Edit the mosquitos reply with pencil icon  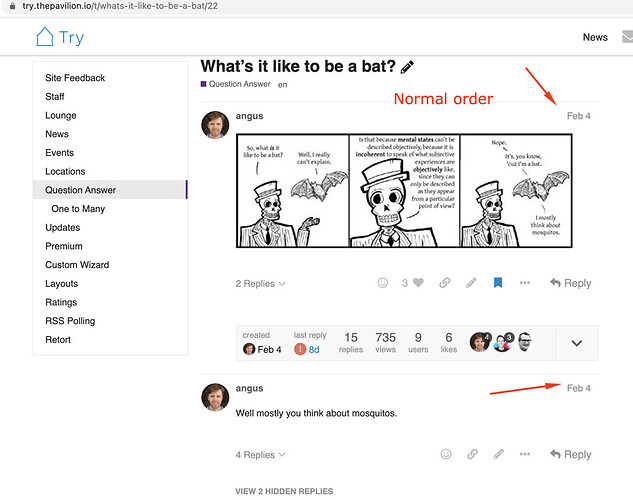pos(499,454)
